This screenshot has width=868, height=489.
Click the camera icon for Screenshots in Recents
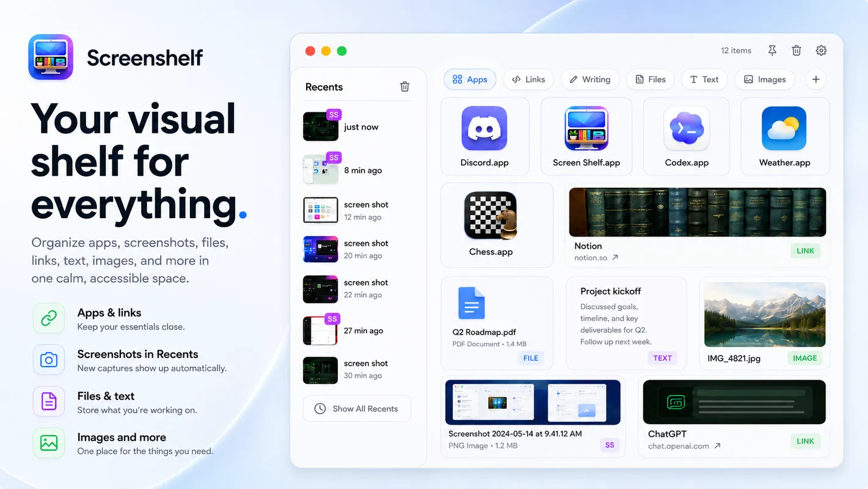point(49,360)
